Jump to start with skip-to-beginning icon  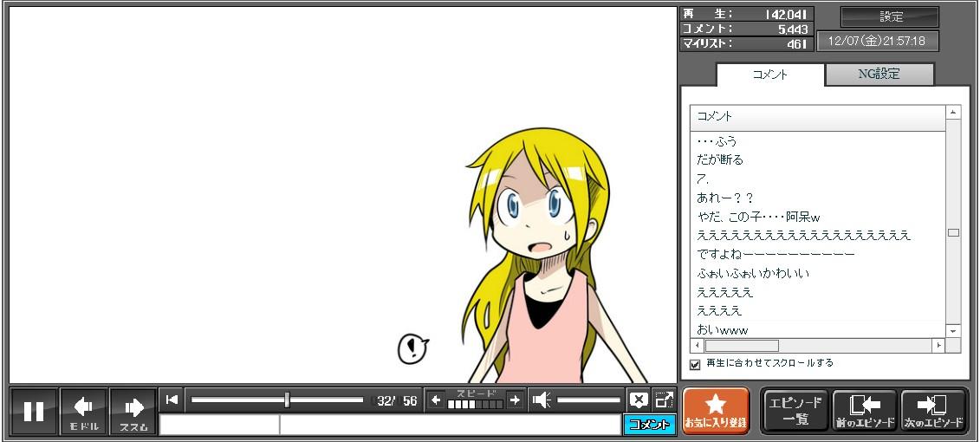(172, 400)
